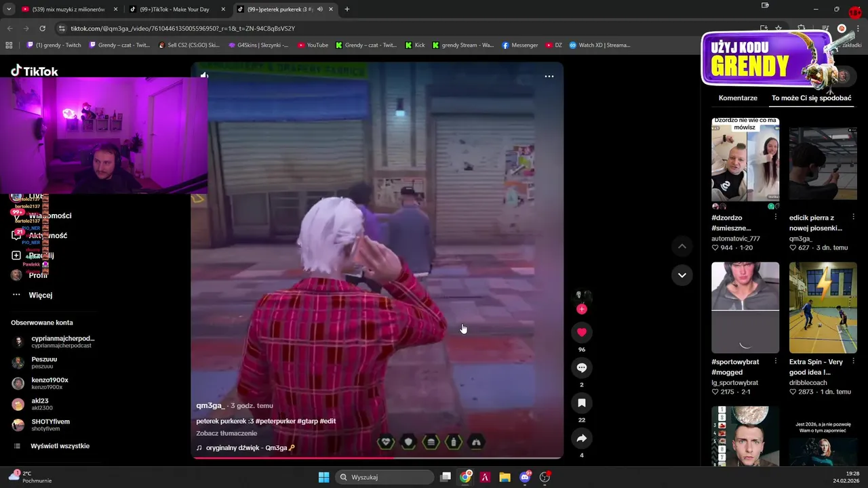Open the Windows Start menu
Screen dimensions: 868x488
pyautogui.click(x=323, y=477)
